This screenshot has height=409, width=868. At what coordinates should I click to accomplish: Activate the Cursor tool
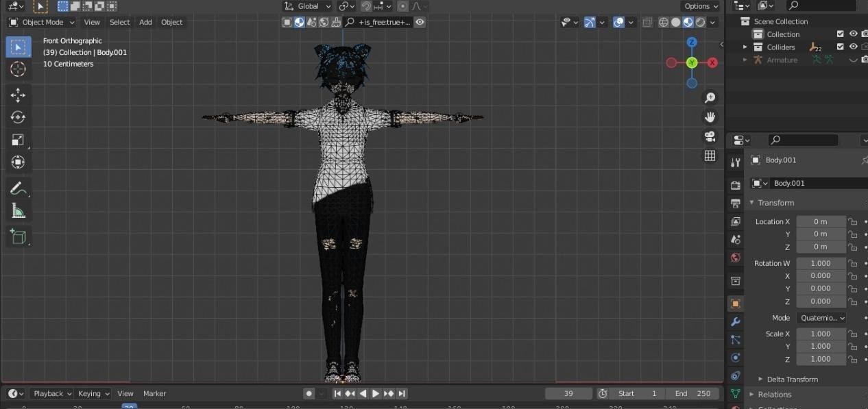coord(19,69)
